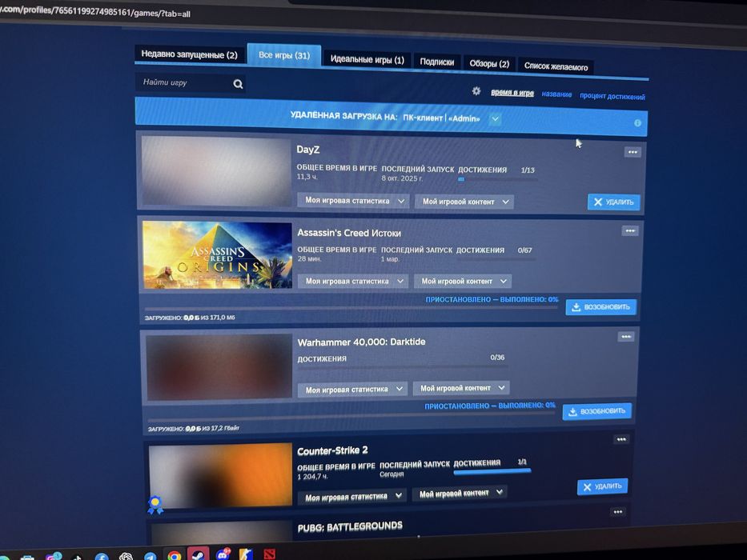Open the Идеальные игры (1) tab
This screenshot has height=560, width=747.
(367, 59)
